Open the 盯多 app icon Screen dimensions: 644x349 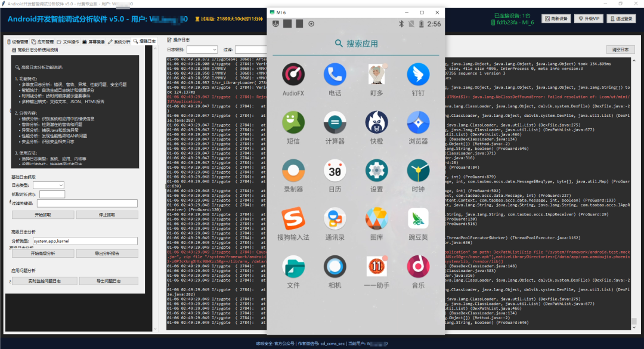[377, 75]
